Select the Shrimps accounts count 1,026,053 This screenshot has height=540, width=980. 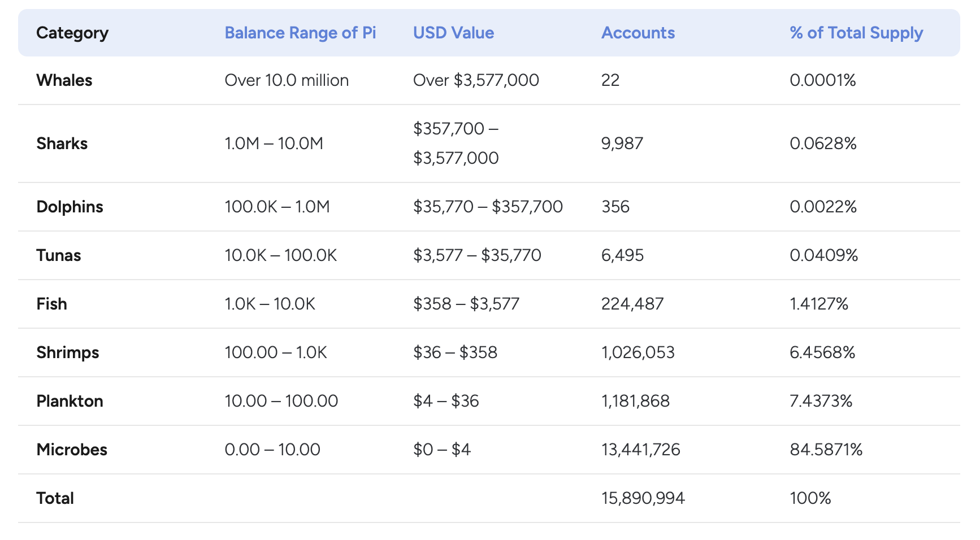tap(638, 352)
